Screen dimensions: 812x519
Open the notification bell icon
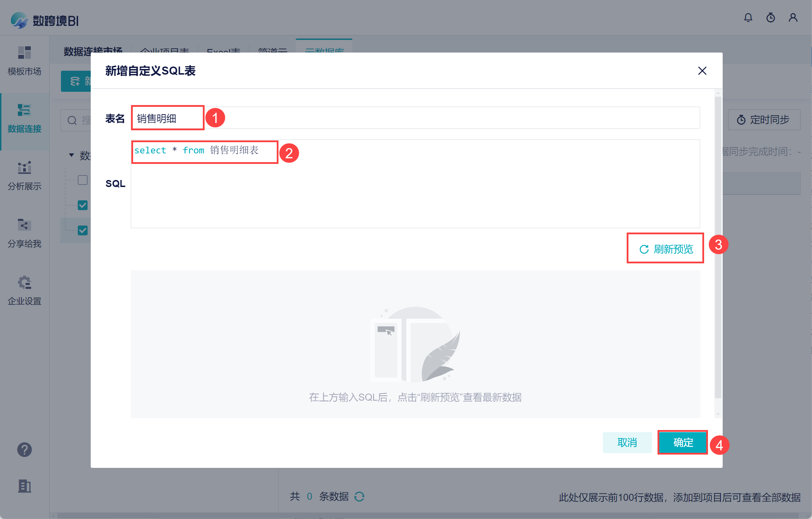click(748, 18)
